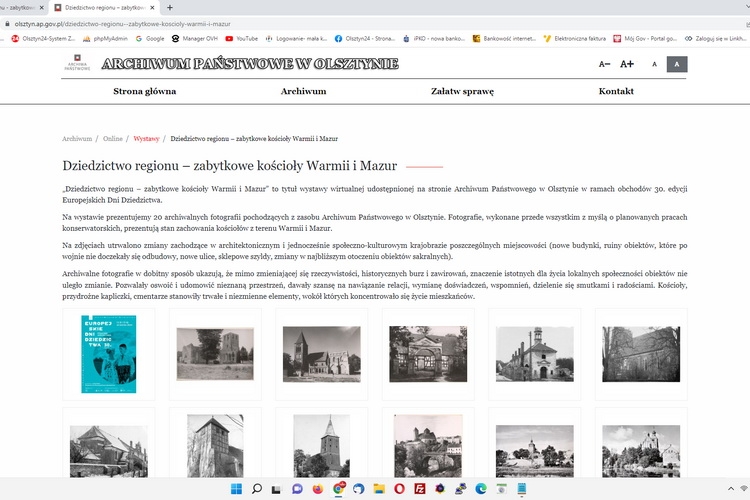Open File Explorer from taskbar
This screenshot has width=750, height=500.
coord(379,489)
